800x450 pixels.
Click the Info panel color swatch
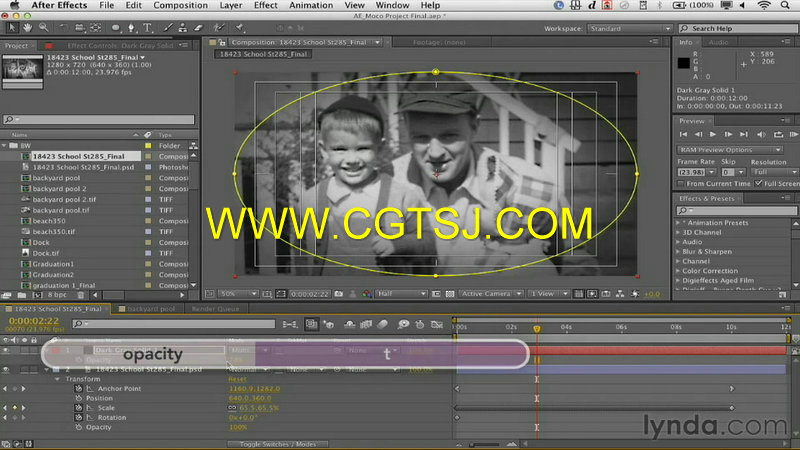point(684,63)
